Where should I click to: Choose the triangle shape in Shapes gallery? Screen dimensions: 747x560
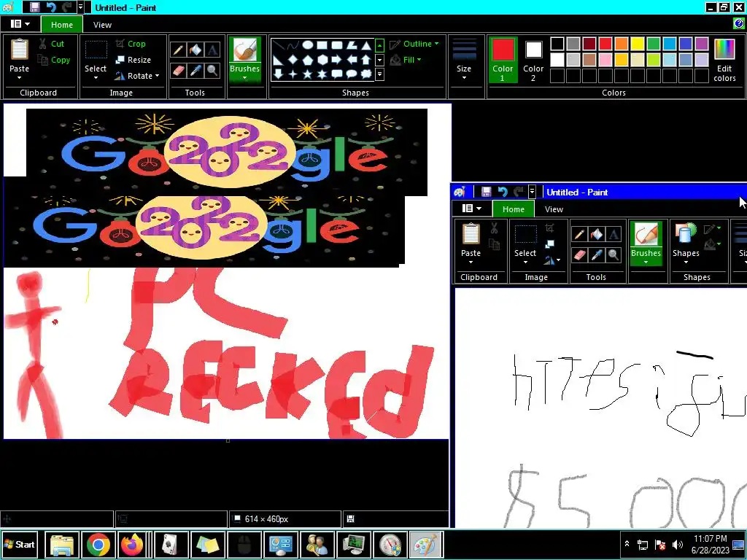coord(366,45)
